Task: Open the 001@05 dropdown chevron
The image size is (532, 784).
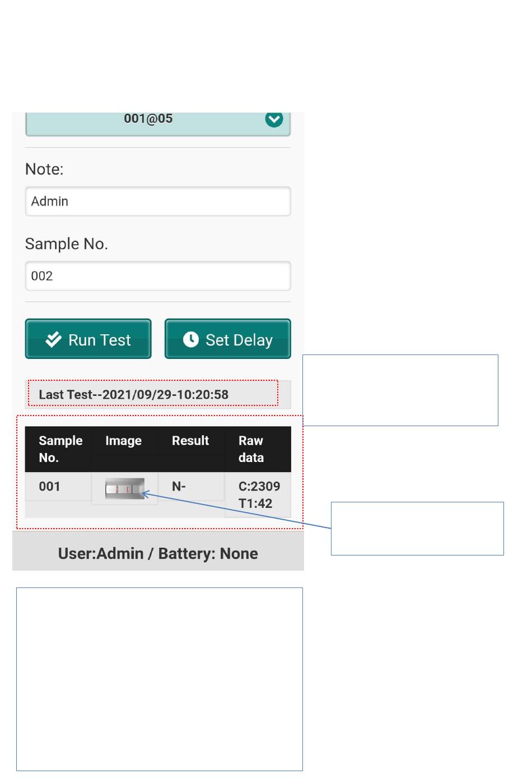Action: (274, 119)
